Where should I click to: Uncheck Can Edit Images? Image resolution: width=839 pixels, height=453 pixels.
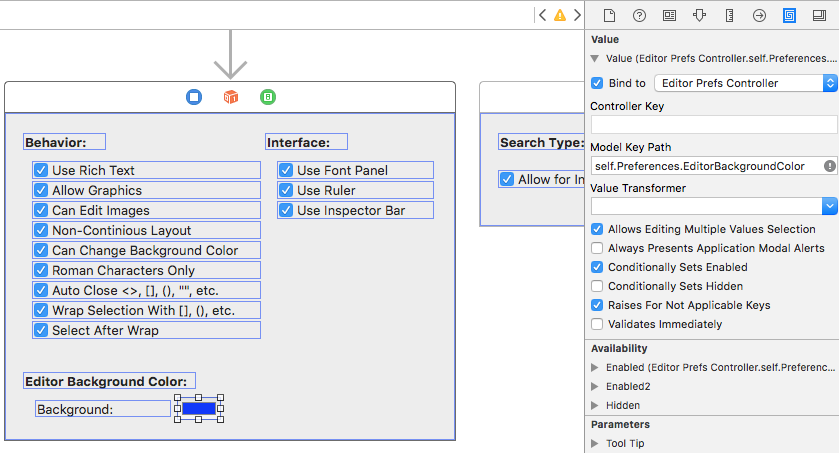coord(41,210)
